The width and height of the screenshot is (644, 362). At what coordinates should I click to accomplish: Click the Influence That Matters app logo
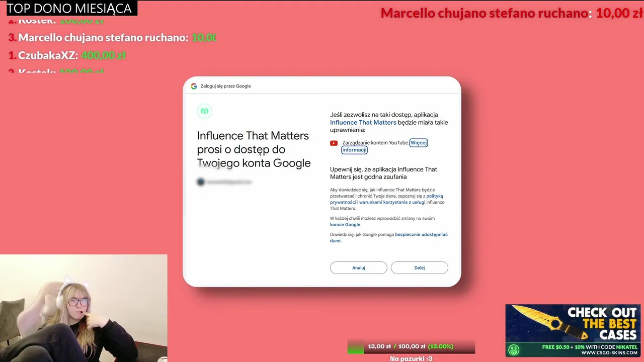coord(204,111)
